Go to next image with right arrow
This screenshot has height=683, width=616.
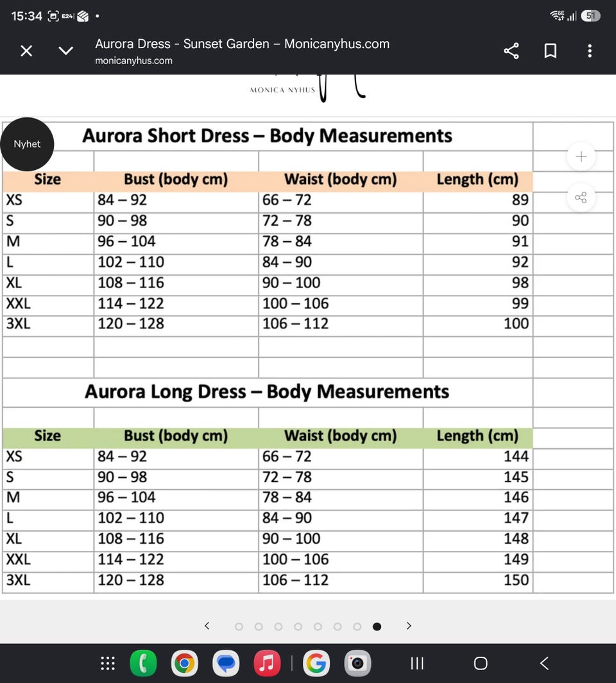click(x=409, y=626)
